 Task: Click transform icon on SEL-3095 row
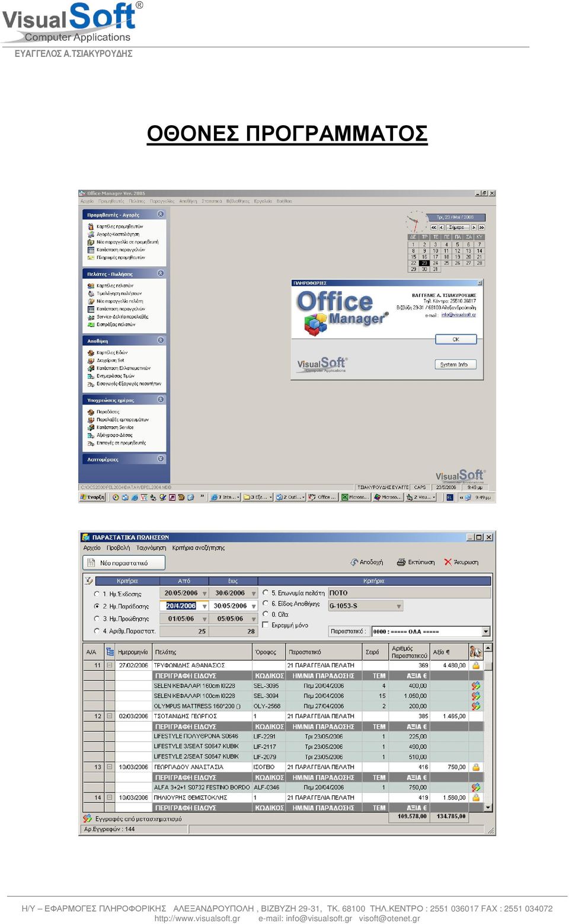tap(475, 686)
